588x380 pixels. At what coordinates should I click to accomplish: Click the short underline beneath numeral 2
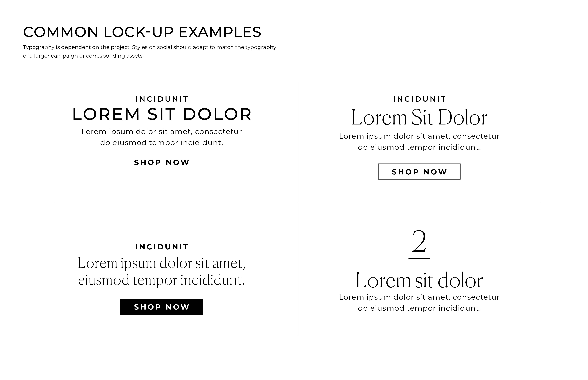419,258
